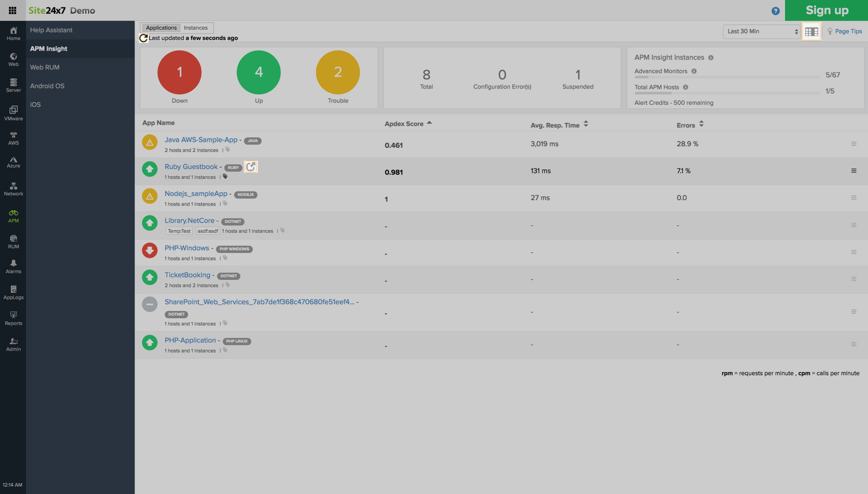
Task: Open the row menu for Java AWS-Sample-App
Action: tap(853, 144)
